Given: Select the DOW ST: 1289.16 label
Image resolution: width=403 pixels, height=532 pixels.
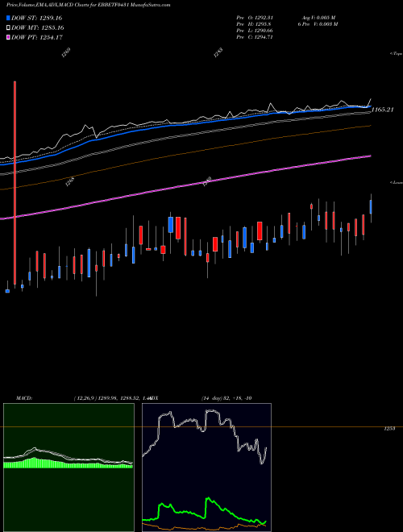Looking at the screenshot, I should pos(36,18).
